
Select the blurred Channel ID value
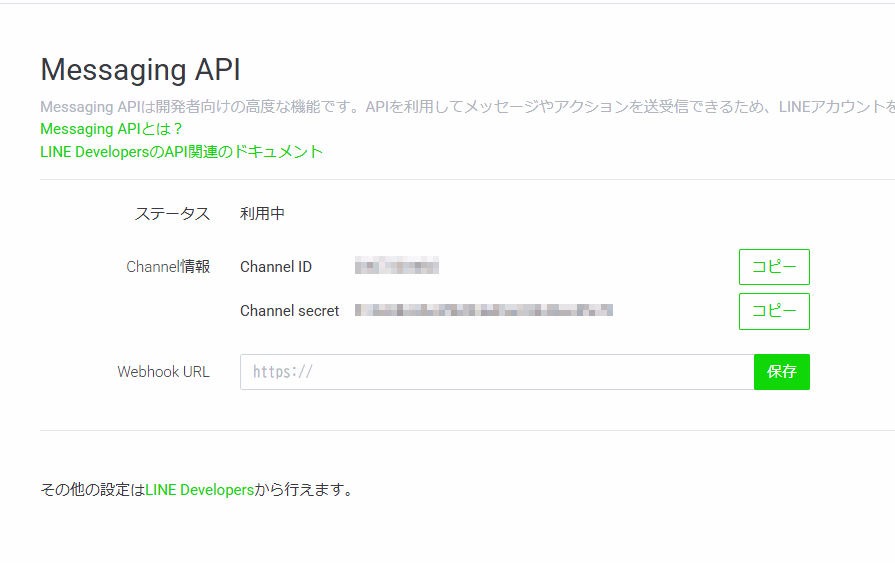click(x=397, y=266)
